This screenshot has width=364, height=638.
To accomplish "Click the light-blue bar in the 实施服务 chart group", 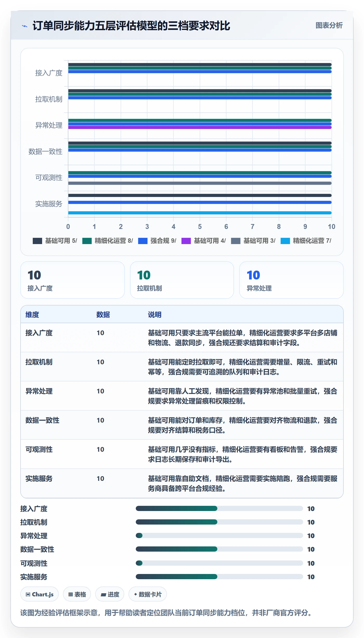I will (x=200, y=213).
